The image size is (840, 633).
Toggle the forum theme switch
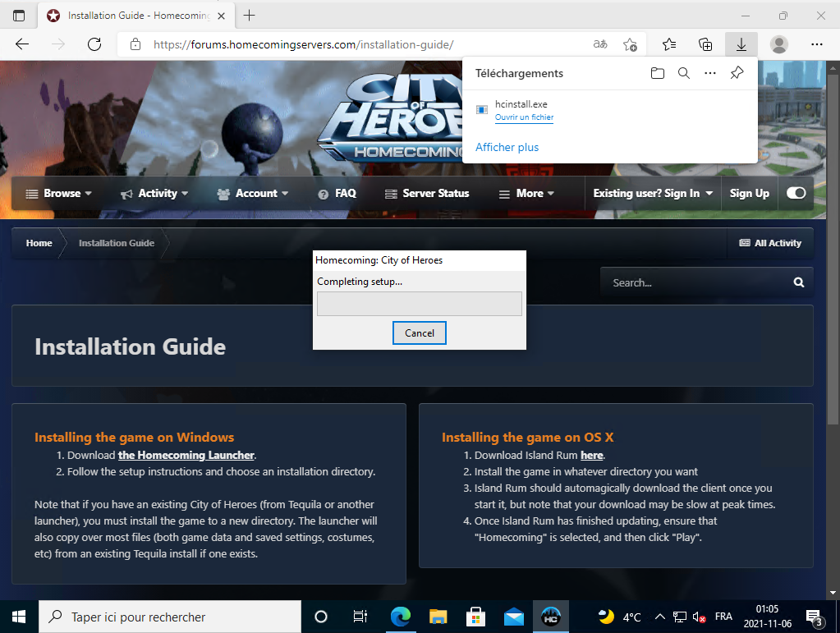coord(796,193)
